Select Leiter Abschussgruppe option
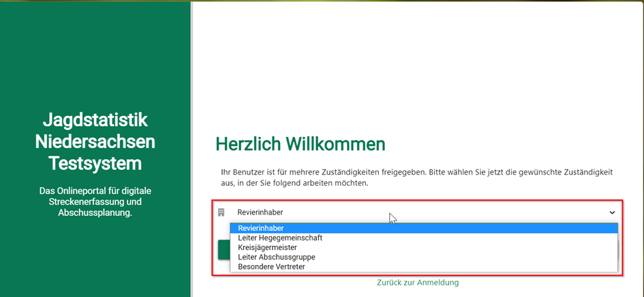 [276, 257]
